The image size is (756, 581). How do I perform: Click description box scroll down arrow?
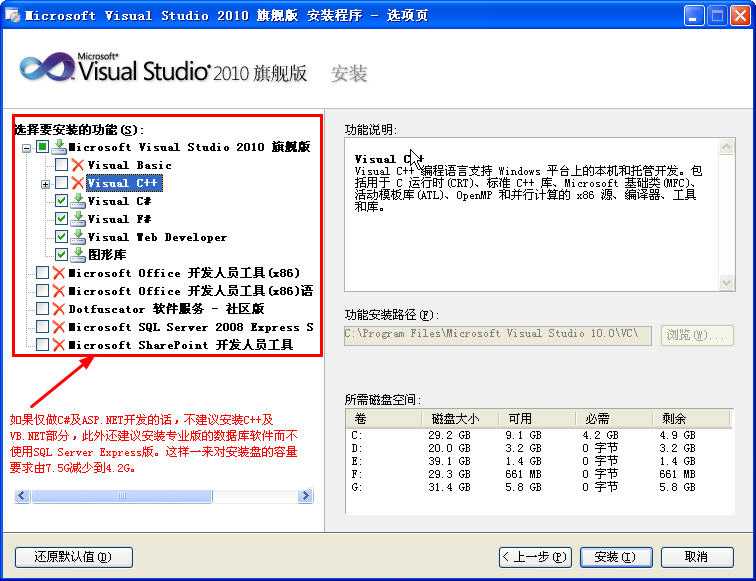coord(726,283)
